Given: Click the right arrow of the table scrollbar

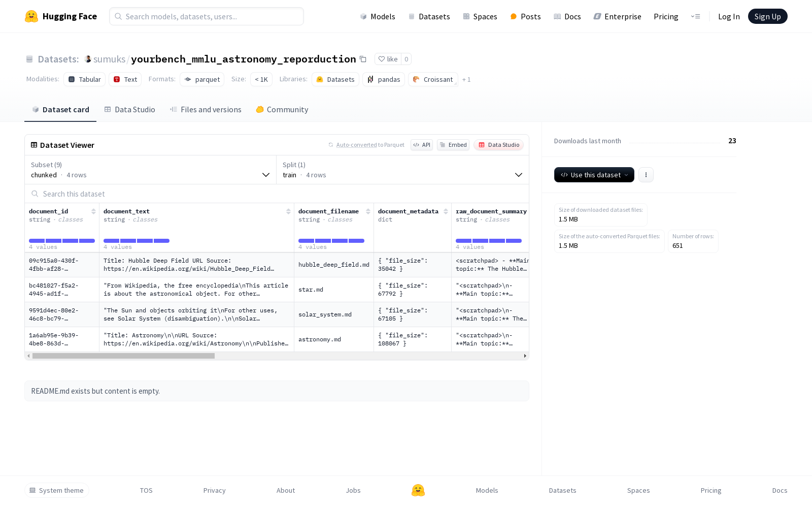Looking at the screenshot, I should [x=525, y=356].
